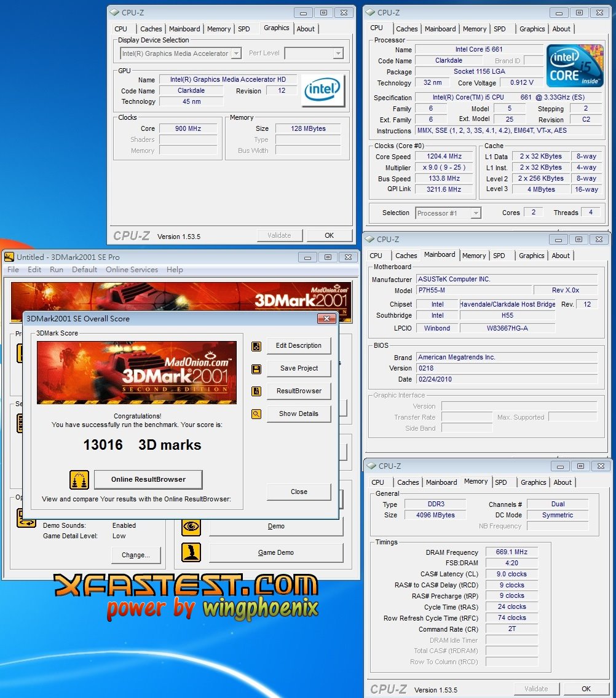This screenshot has width=616, height=698.
Task: Click the CAS# Latency 9.0 clocks value
Action: pos(511,574)
